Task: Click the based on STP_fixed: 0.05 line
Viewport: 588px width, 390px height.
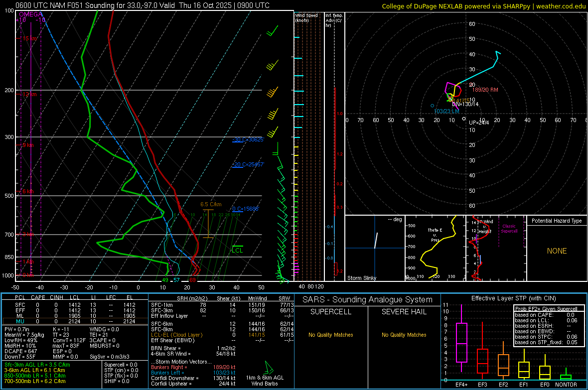Action: (546, 342)
